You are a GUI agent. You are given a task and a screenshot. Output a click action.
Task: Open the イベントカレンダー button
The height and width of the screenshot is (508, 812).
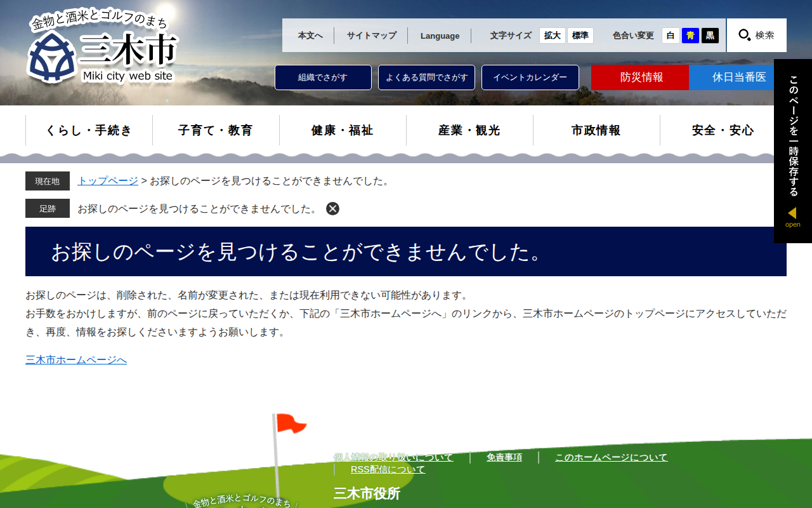[530, 77]
